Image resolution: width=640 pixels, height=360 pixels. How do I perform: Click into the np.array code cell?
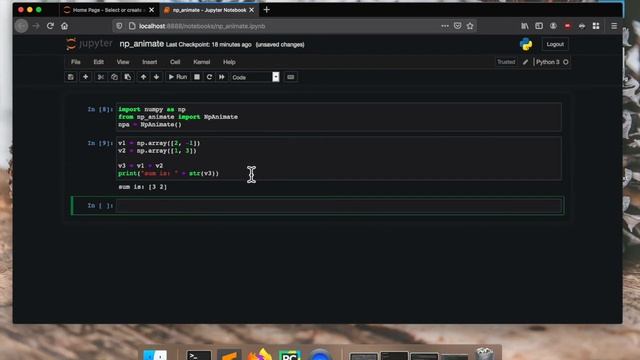coord(339,158)
